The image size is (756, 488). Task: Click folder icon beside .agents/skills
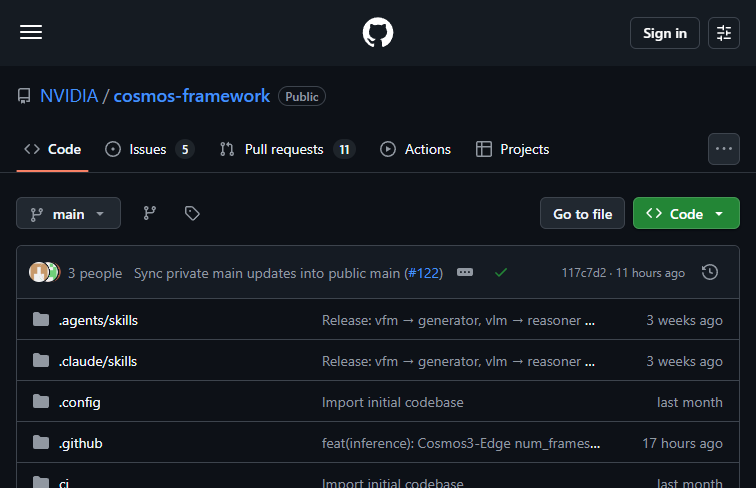click(41, 319)
